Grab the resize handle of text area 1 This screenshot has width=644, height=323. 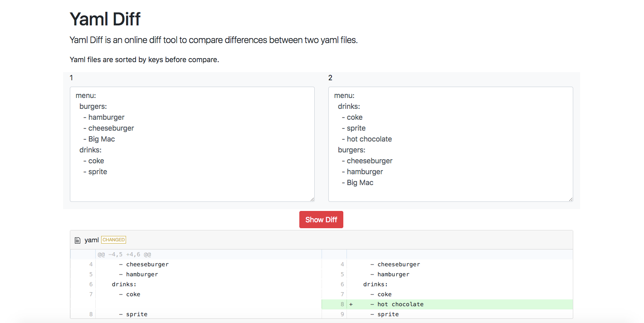(312, 199)
